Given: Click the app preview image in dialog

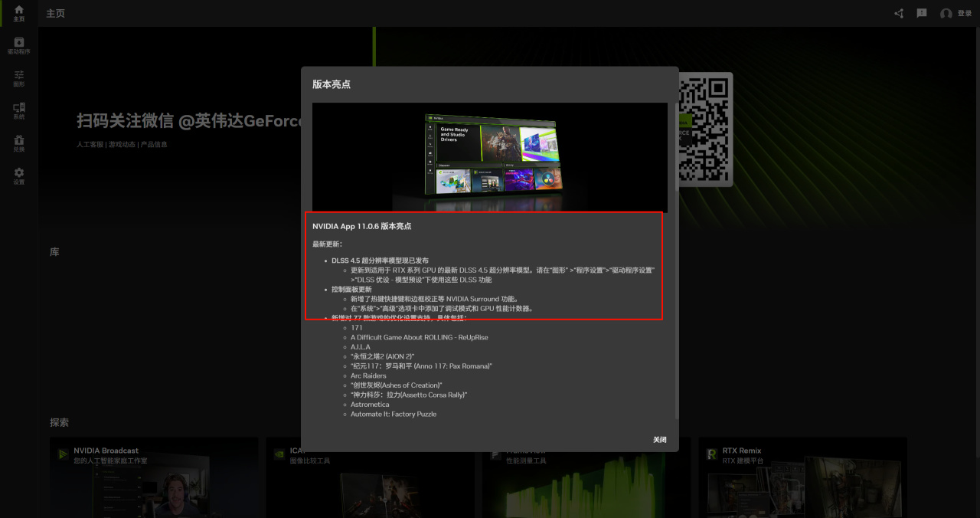Looking at the screenshot, I should click(x=490, y=158).
